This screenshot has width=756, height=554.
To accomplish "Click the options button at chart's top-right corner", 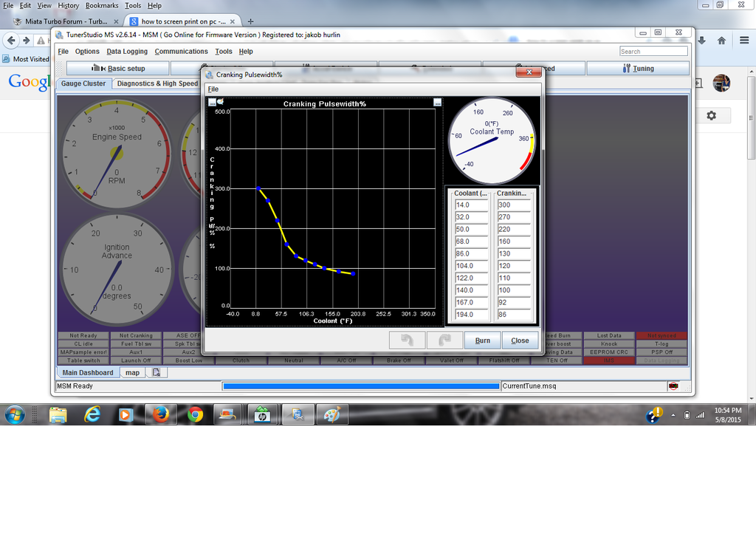I will [x=437, y=102].
